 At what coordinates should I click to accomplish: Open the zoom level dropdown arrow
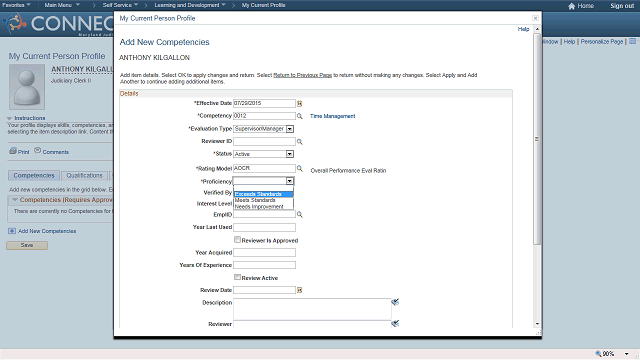click(627, 354)
